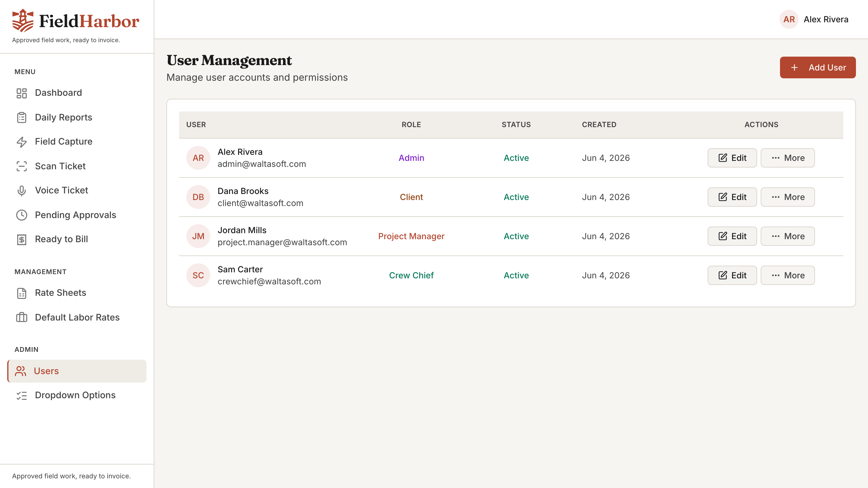The height and width of the screenshot is (488, 868).
Task: Click pencil icon in Jordan Mills' Edit button
Action: pos(723,236)
